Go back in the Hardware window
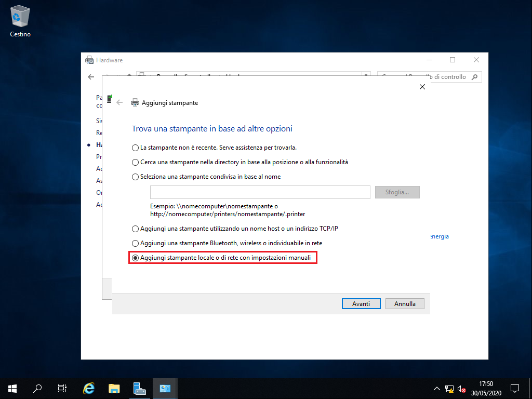 pyautogui.click(x=91, y=77)
